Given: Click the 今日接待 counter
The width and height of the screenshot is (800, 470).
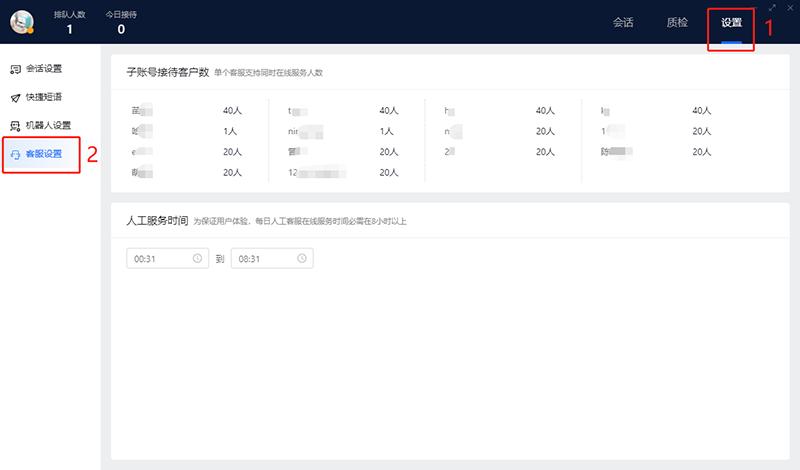Looking at the screenshot, I should [x=121, y=23].
